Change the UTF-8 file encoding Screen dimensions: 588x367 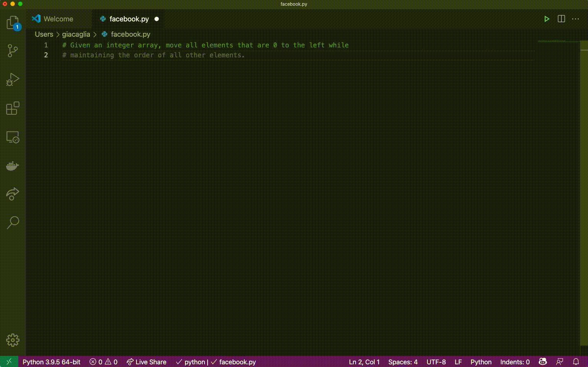point(436,362)
